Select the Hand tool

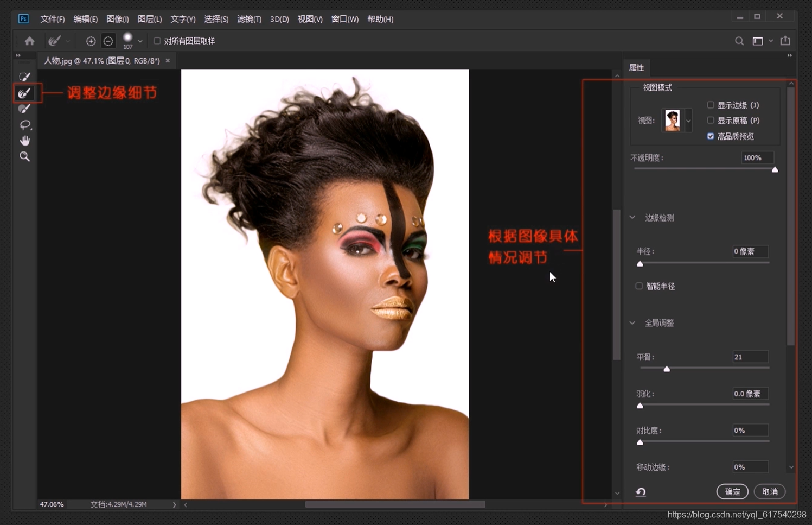24,141
